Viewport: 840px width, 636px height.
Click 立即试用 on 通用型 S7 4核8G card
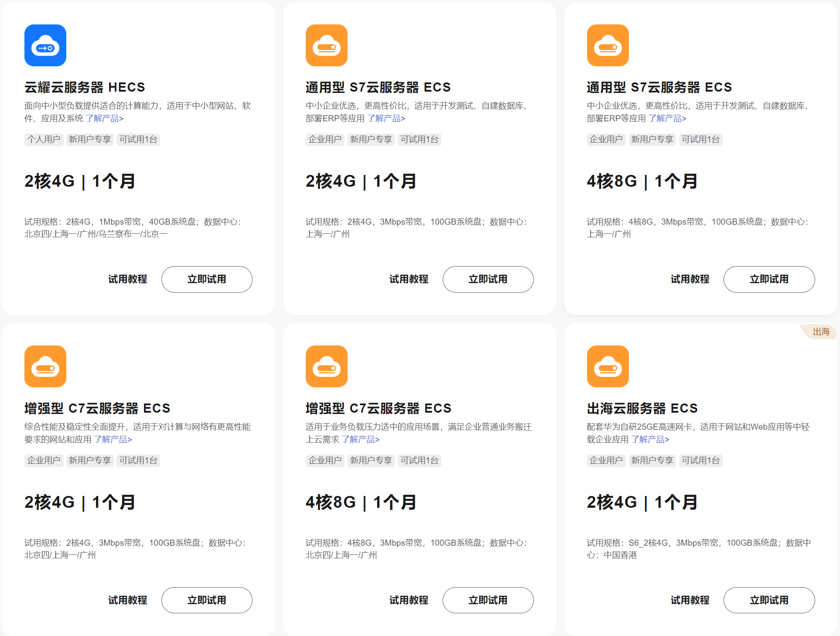click(769, 279)
